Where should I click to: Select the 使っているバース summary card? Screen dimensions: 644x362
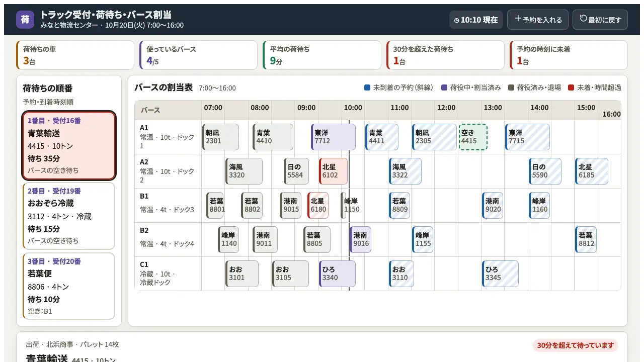(199, 55)
